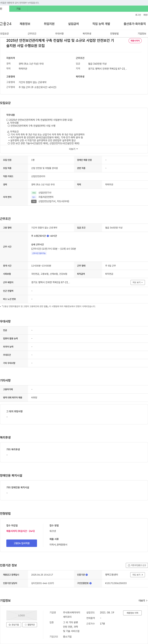Expand the 지도 보기 map for 근무 예정지
Image resolution: width=148 pixels, height=644 pixels.
click(138, 282)
